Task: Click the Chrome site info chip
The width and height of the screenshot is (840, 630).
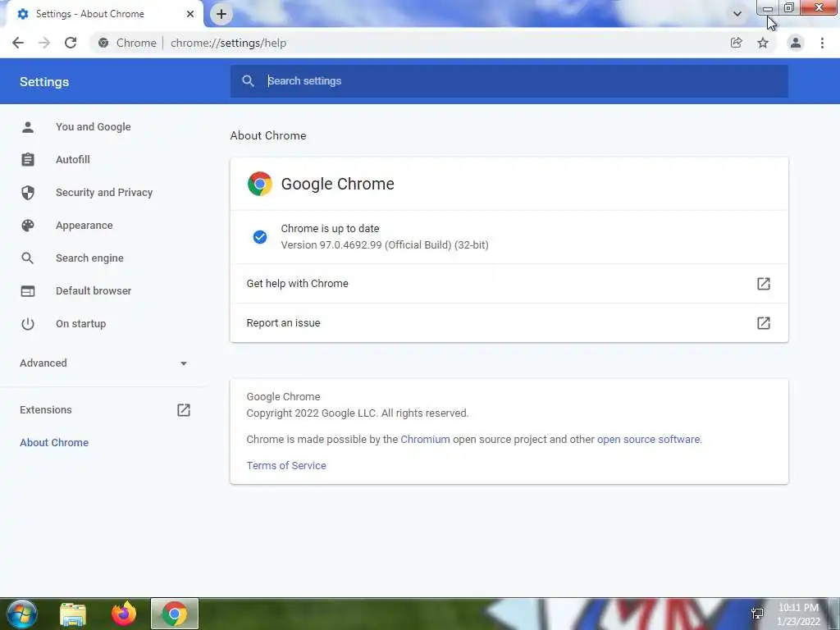Action: pyautogui.click(x=127, y=43)
